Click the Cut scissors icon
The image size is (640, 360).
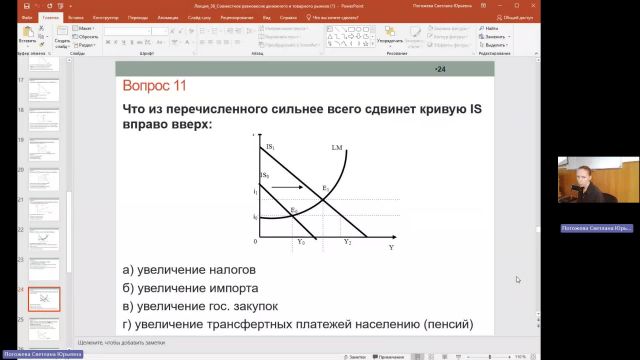click(x=41, y=28)
